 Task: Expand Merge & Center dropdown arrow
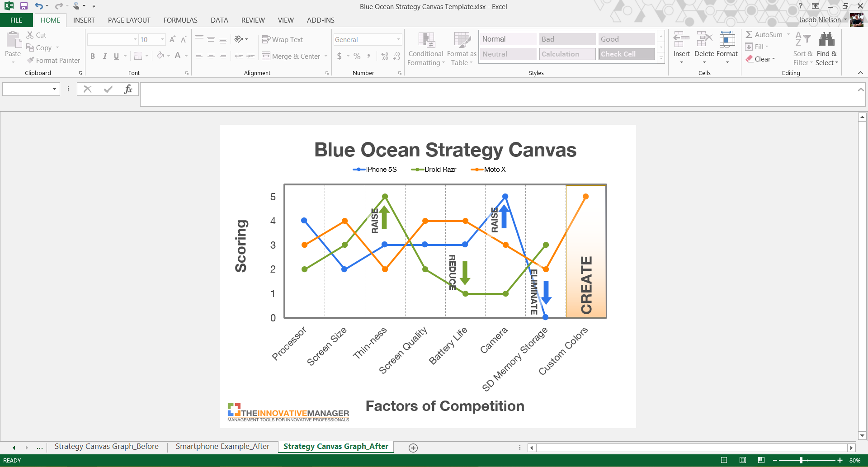tap(326, 56)
